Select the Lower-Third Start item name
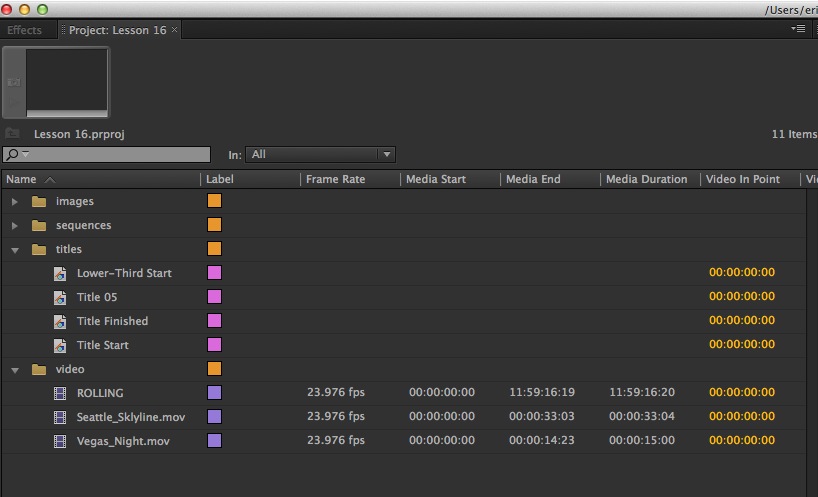 pos(124,273)
